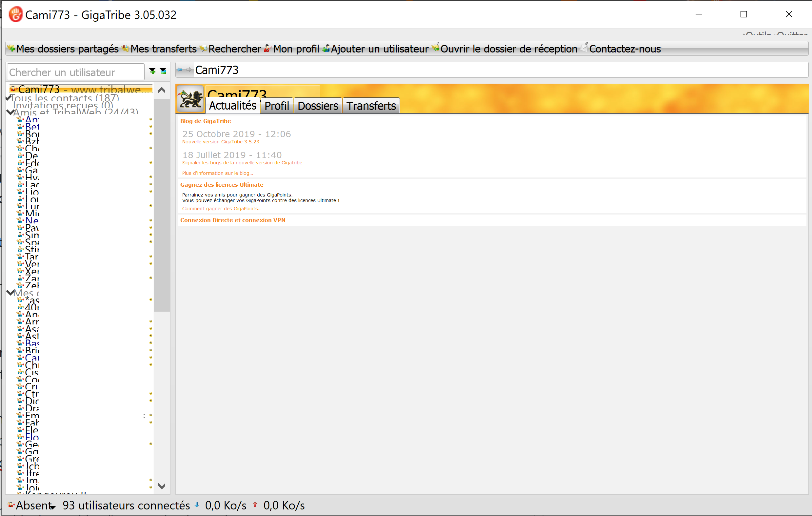The image size is (812, 516).
Task: Switch to the Transferts tab
Action: coord(371,106)
